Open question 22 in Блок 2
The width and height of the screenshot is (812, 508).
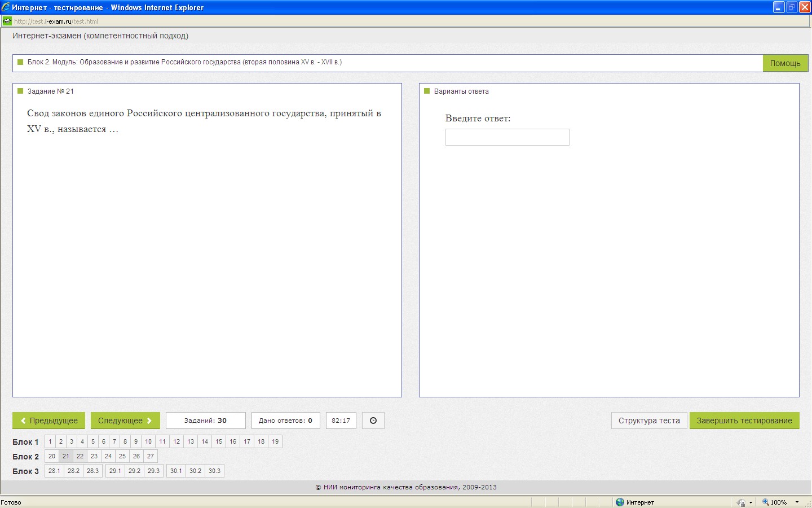(x=80, y=456)
